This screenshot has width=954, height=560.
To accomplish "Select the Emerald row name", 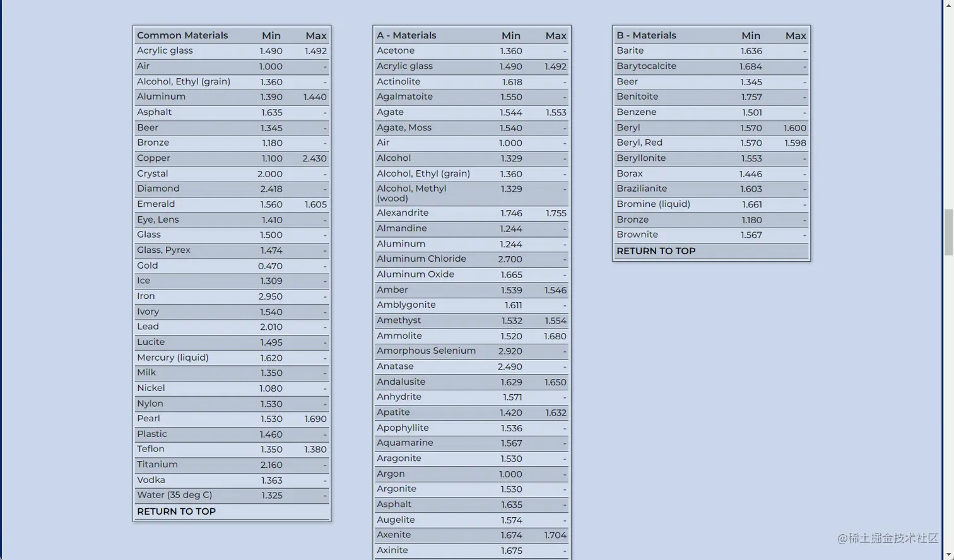I will tap(156, 204).
